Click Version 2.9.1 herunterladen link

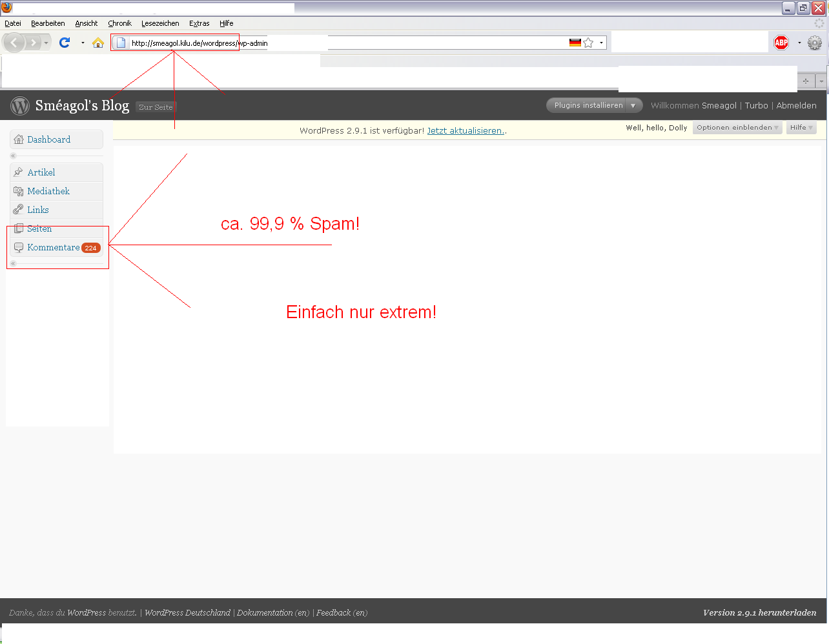click(760, 612)
